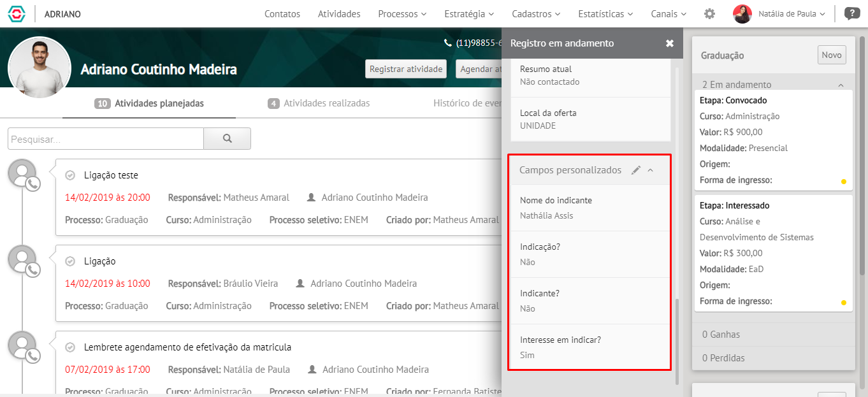Click the app logo icon in header

point(17,13)
